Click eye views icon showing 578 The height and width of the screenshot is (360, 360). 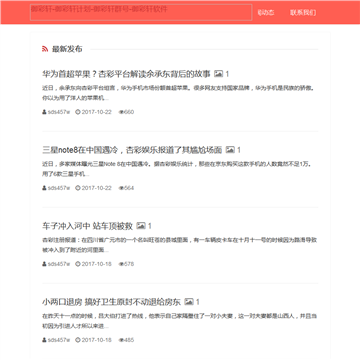tap(121, 264)
